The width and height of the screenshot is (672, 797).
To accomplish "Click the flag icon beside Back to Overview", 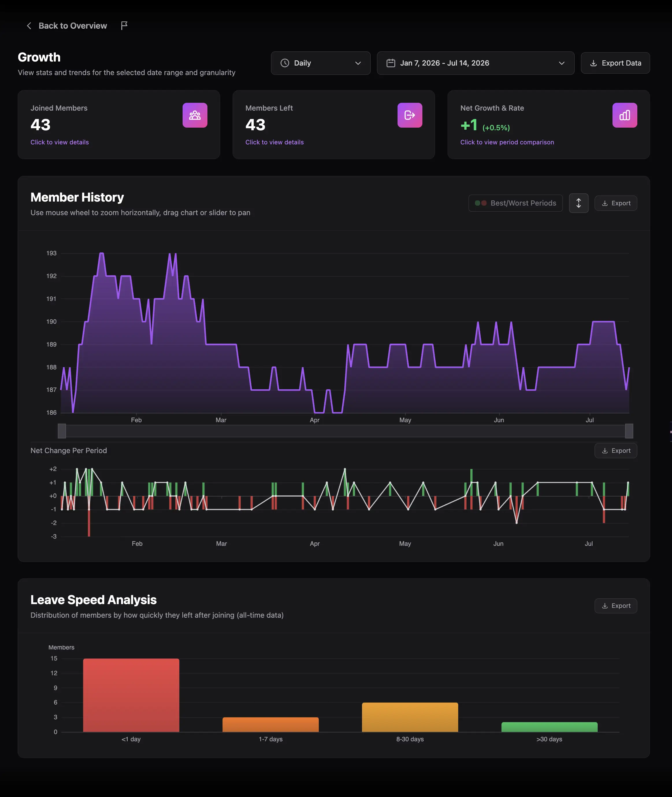I will click(124, 25).
